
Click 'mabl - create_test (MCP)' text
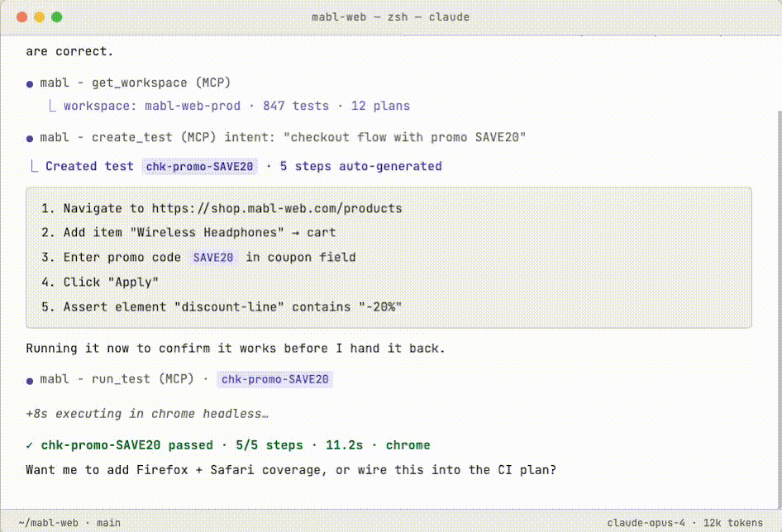128,138
